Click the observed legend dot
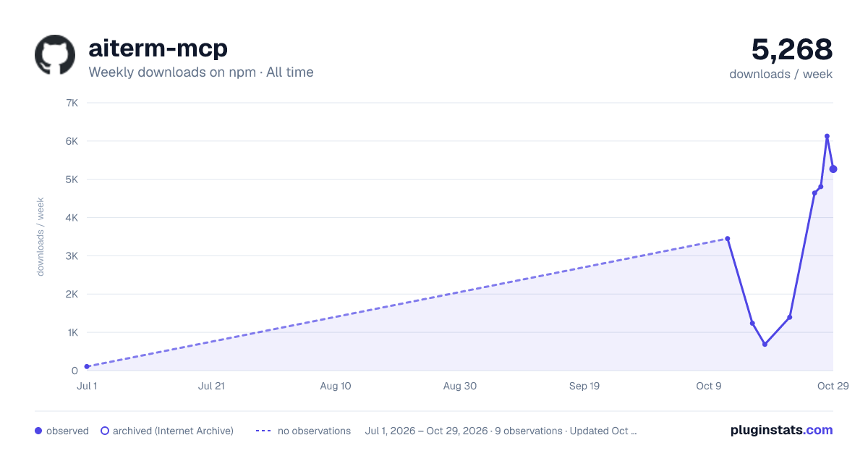The height and width of the screenshot is (456, 868). click(38, 431)
